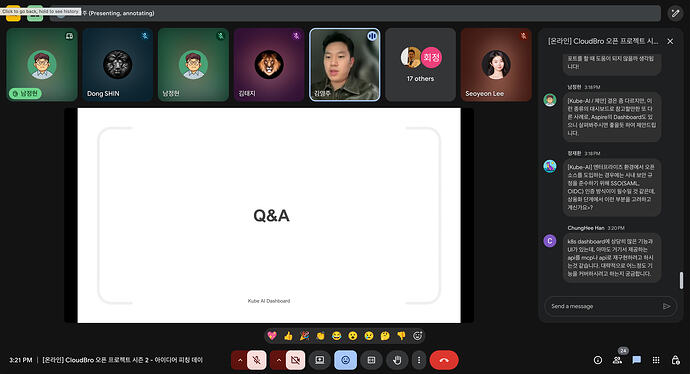Send the sad face reaction
The width and height of the screenshot is (690, 374).
coord(369,336)
